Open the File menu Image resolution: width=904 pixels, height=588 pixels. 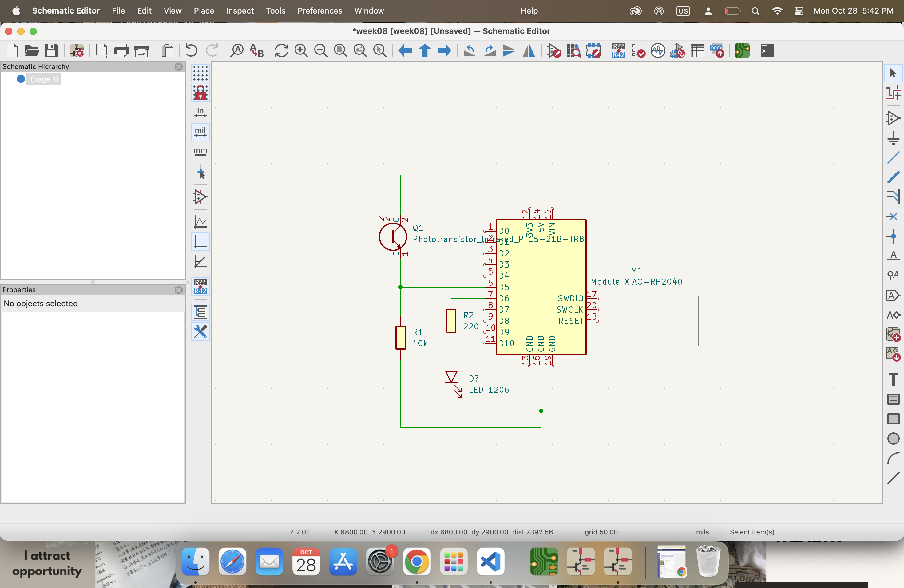(x=118, y=11)
